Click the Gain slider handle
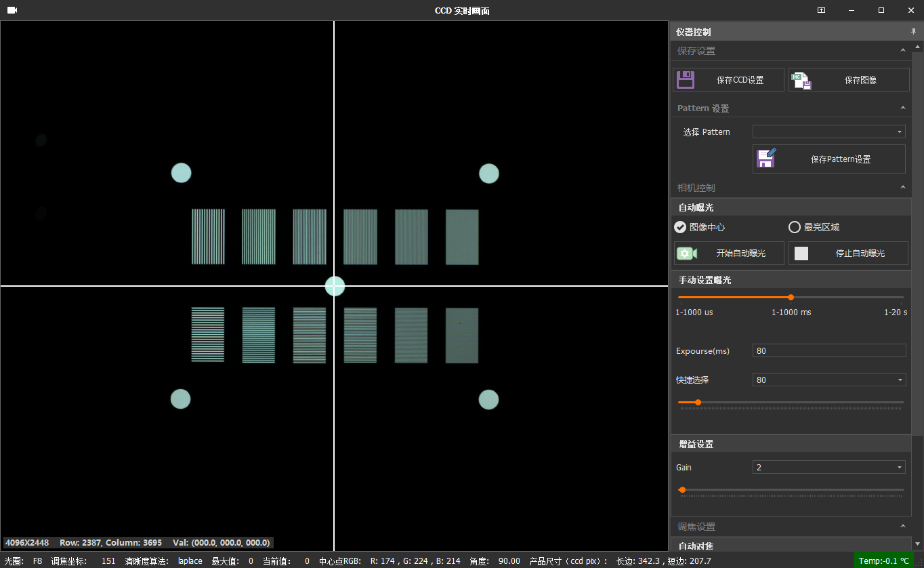Viewport: 924px width, 568px height. 682,489
